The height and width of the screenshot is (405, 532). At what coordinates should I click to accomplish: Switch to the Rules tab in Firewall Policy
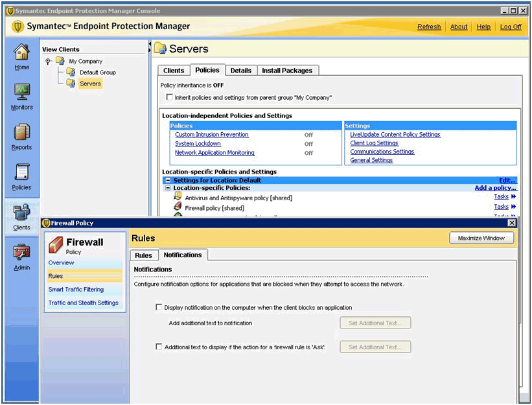(143, 255)
